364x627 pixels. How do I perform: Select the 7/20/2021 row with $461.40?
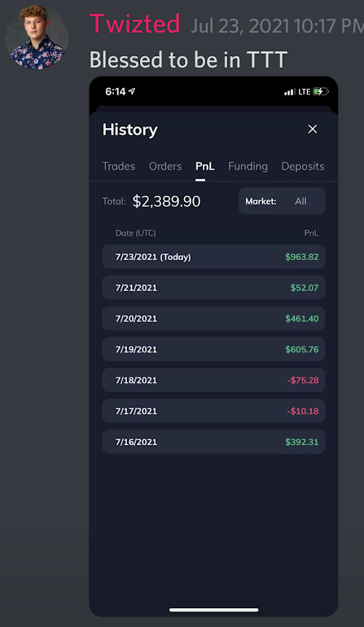pyautogui.click(x=214, y=318)
